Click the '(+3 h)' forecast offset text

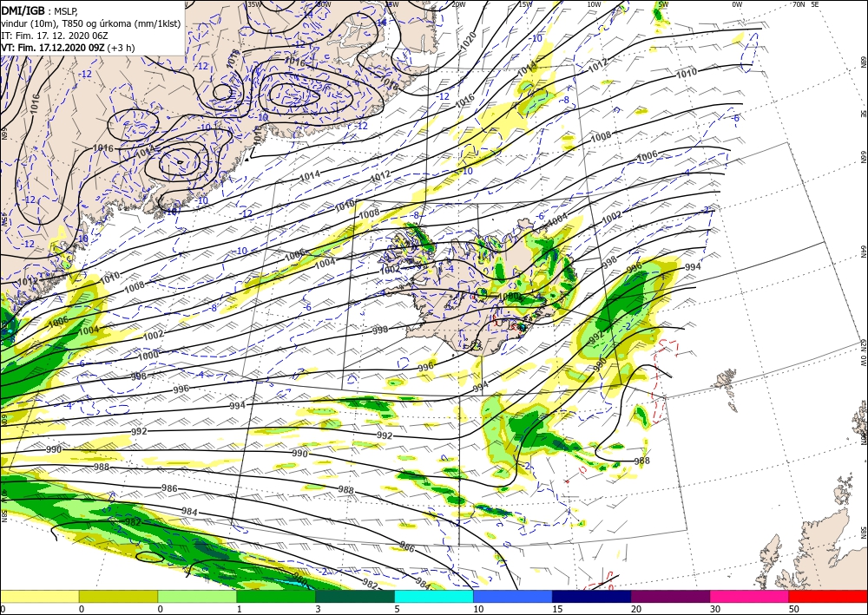[x=122, y=48]
